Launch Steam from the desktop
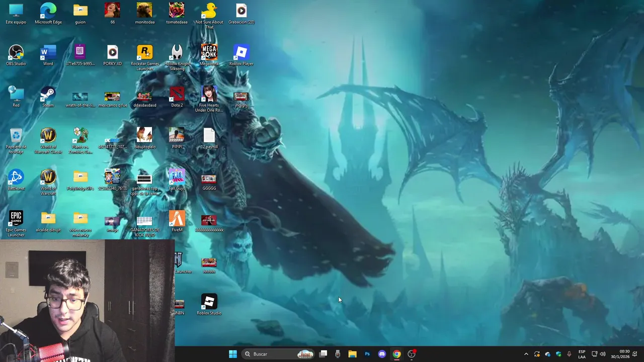Screen dimensions: 644x362 click(x=48, y=97)
